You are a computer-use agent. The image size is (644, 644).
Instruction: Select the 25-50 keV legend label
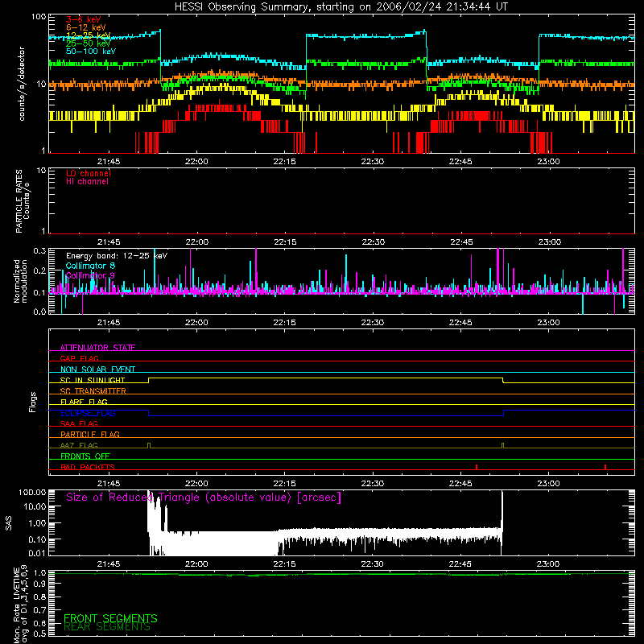[89, 43]
